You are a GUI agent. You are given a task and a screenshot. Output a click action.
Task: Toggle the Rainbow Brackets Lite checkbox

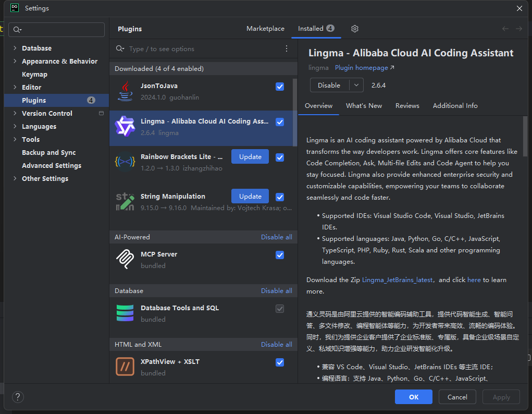point(280,157)
